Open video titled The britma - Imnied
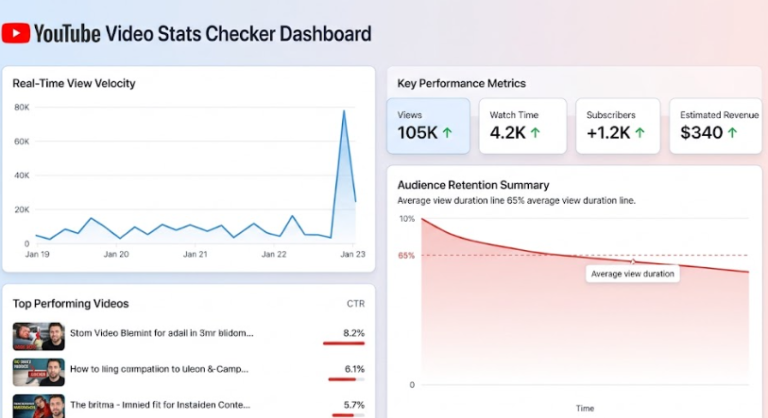Screen dimensions: 768x418 click(160, 405)
